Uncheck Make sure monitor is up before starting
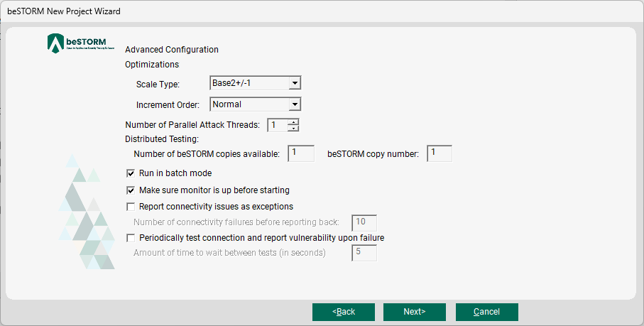 click(x=131, y=190)
